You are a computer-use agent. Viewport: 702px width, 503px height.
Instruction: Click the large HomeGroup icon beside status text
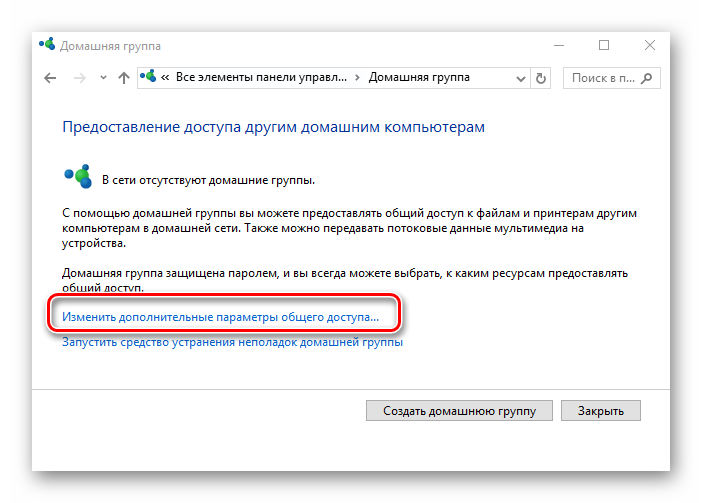coord(78,176)
